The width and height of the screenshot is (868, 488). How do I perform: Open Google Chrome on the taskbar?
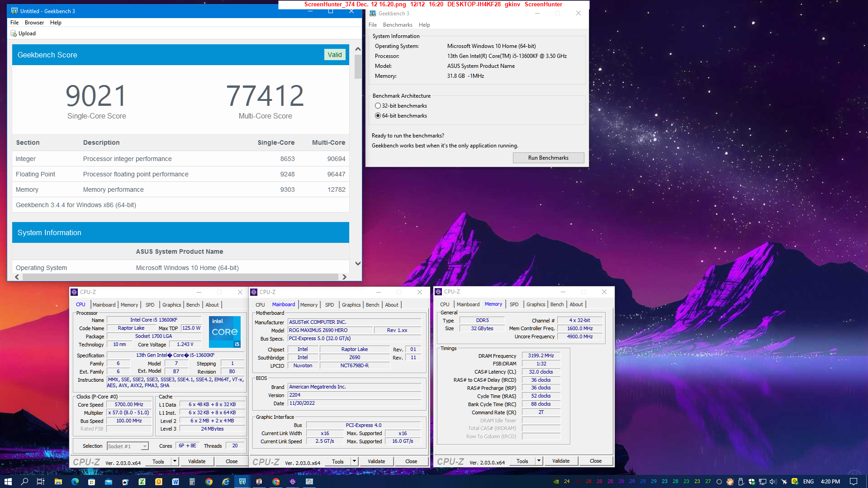coord(209,482)
